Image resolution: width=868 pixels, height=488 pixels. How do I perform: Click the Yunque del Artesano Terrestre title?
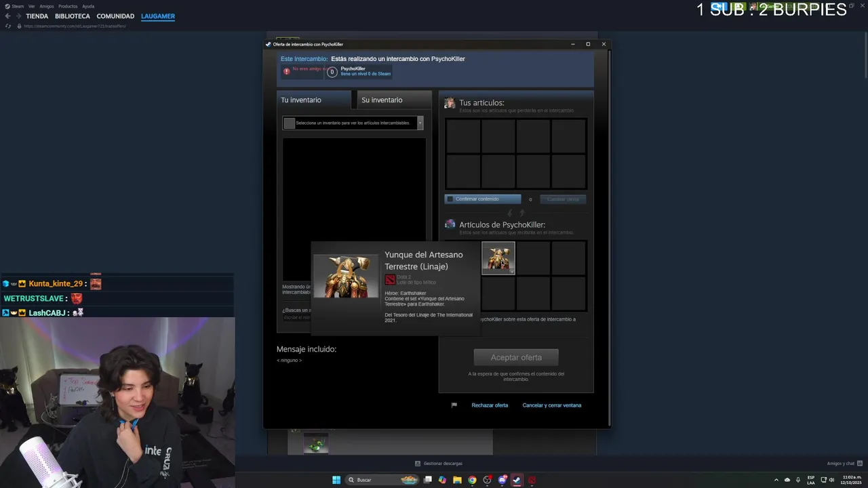(x=424, y=260)
